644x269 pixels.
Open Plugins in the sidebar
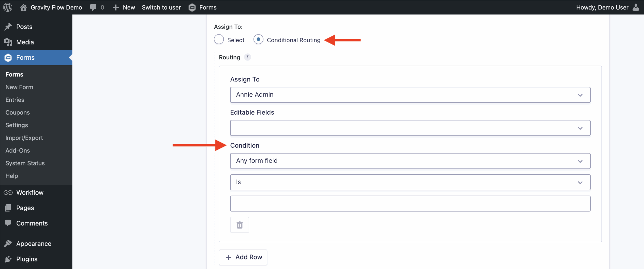[x=27, y=259]
